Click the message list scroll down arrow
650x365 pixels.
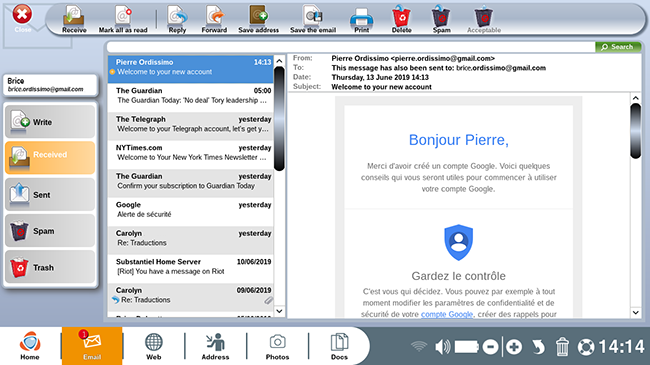tap(279, 311)
